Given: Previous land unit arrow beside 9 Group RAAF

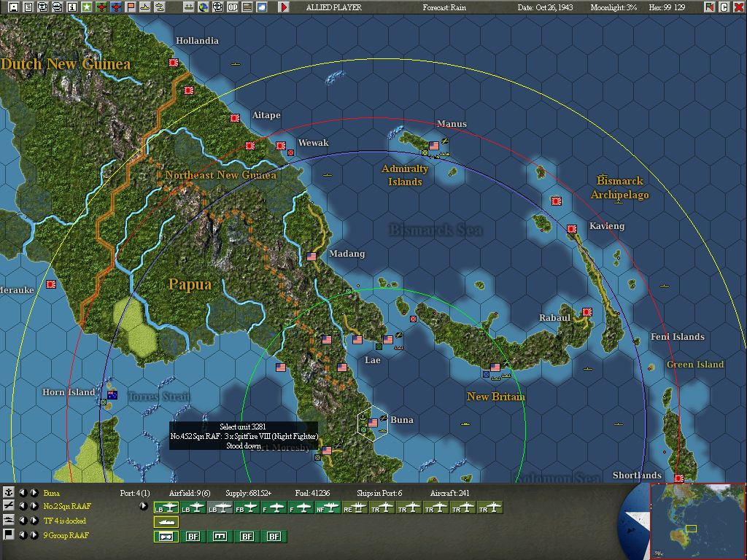Looking at the screenshot, I should pyautogui.click(x=23, y=534).
